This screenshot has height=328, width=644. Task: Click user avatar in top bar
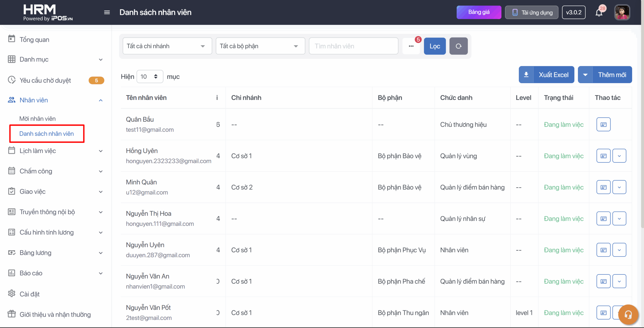(622, 12)
